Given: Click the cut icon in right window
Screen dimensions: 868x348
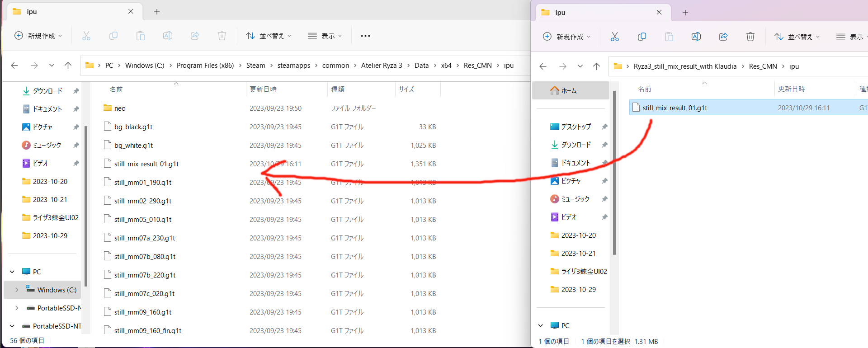Looking at the screenshot, I should click(615, 37).
